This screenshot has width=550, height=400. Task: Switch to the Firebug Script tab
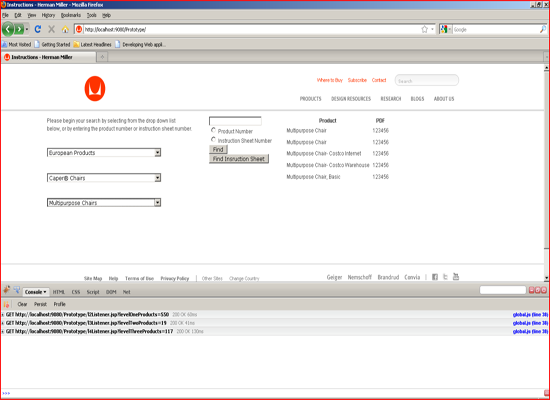(x=93, y=292)
